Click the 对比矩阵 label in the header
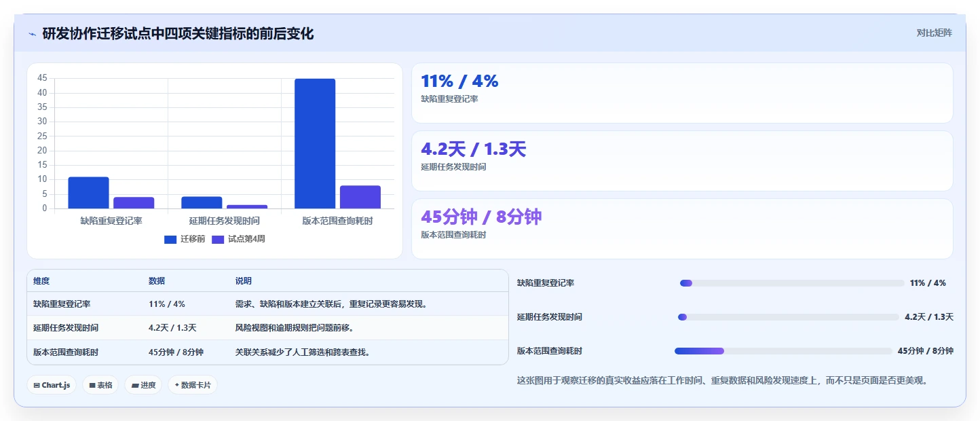 (x=934, y=33)
